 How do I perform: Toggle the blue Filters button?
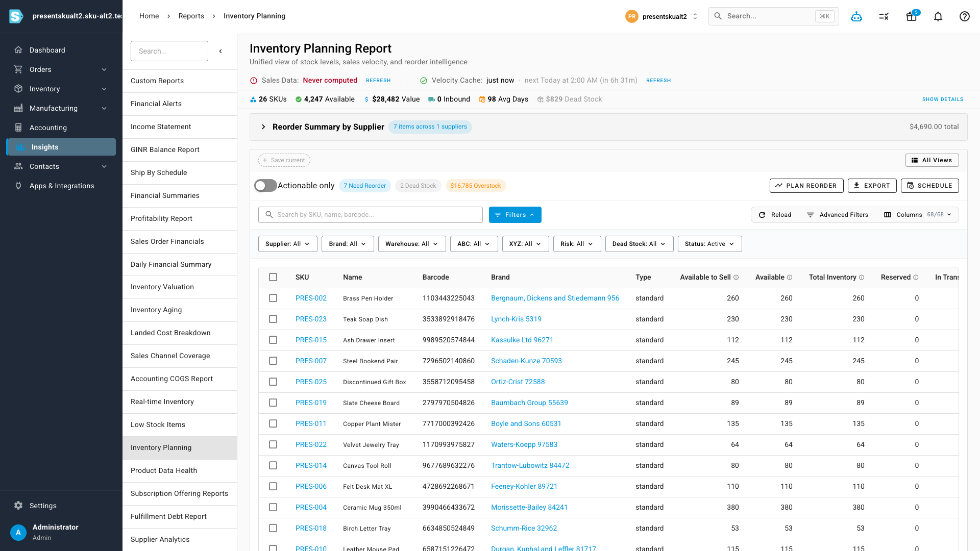[515, 215]
